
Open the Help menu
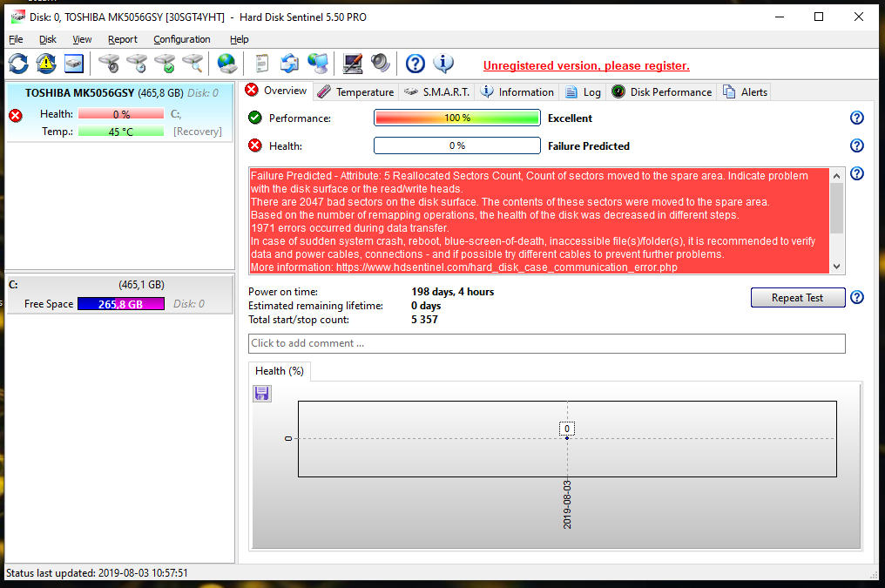240,39
